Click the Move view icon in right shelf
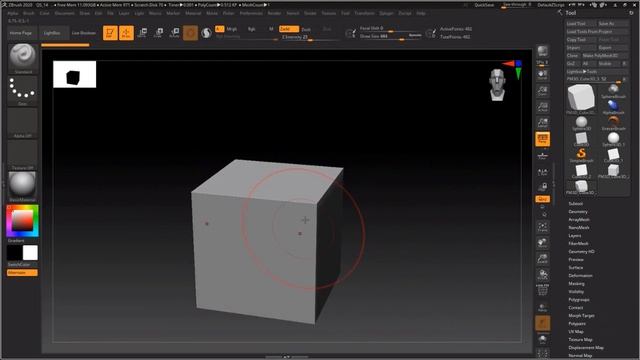The width and height of the screenshot is (640, 360). point(542,243)
